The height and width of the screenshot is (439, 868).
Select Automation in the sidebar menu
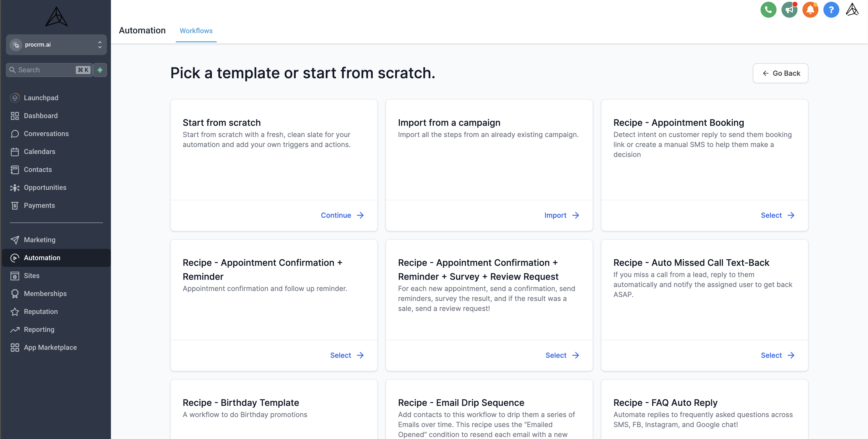pos(42,258)
